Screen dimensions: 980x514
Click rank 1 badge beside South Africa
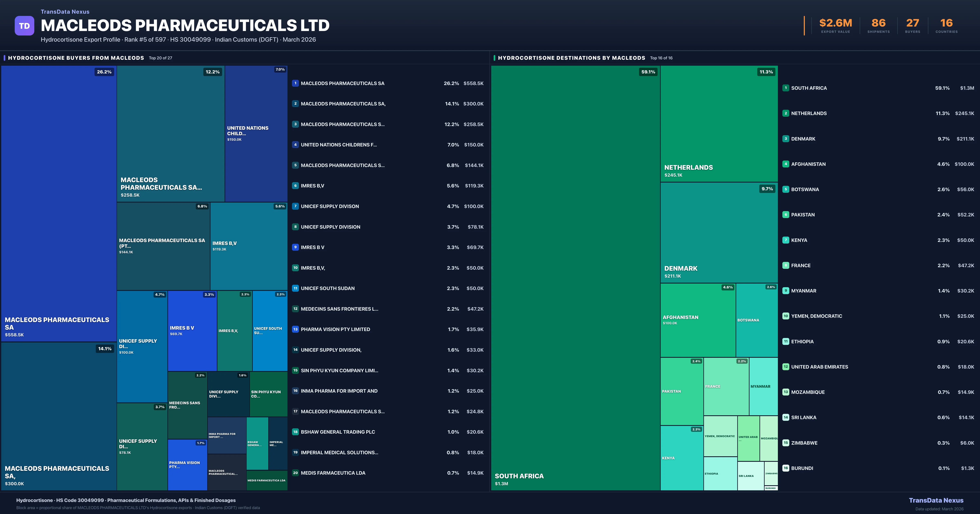[786, 88]
